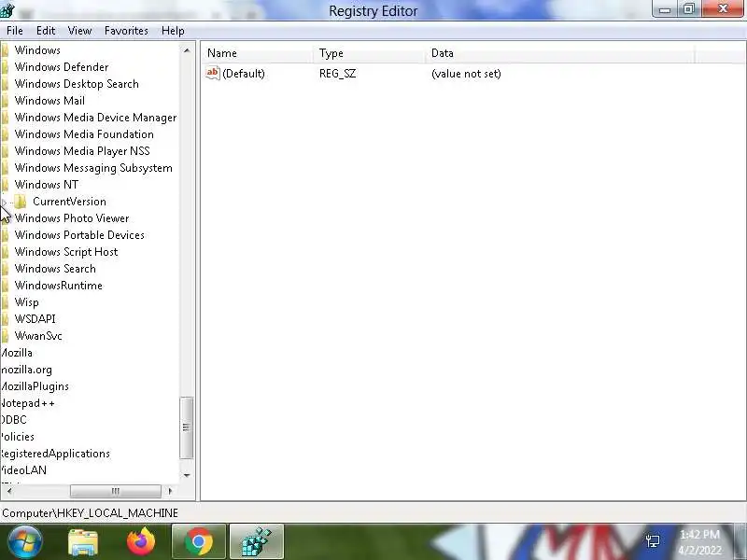Open Windows Explorer from the taskbar
Screen dimensions: 747x560
click(83, 542)
